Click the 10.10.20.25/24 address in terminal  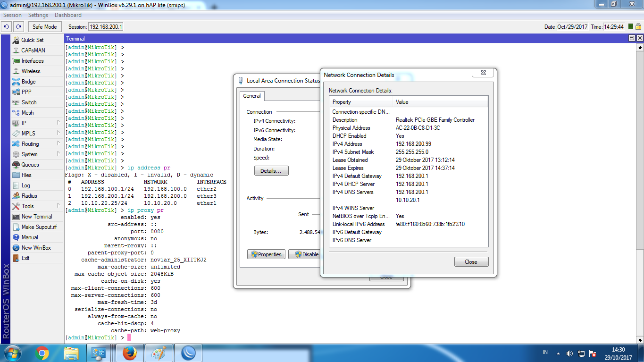click(x=104, y=203)
